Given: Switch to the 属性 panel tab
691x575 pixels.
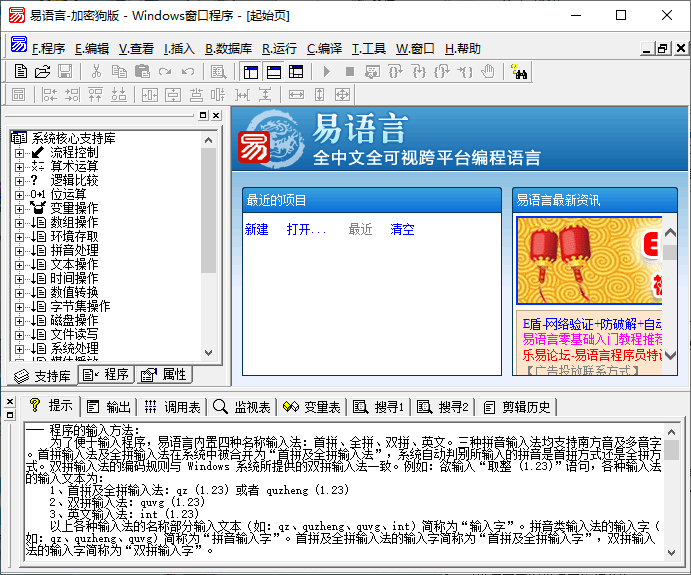Looking at the screenshot, I should click(164, 375).
